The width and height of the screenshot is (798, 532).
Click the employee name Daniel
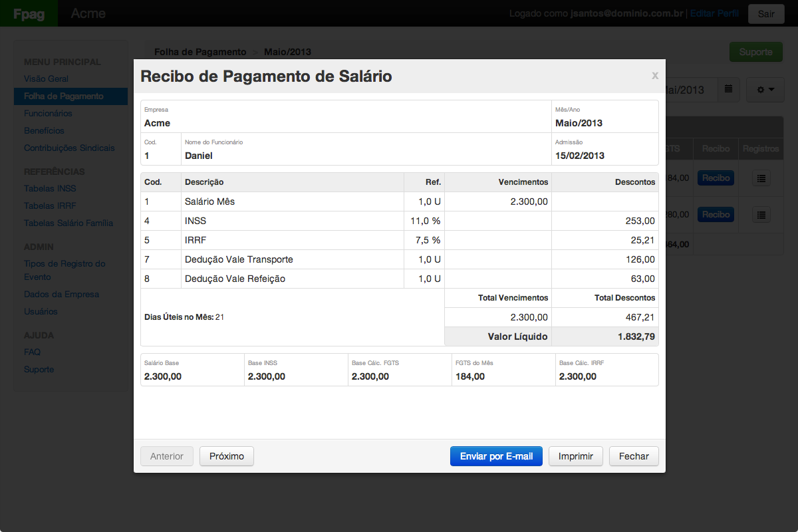point(198,156)
